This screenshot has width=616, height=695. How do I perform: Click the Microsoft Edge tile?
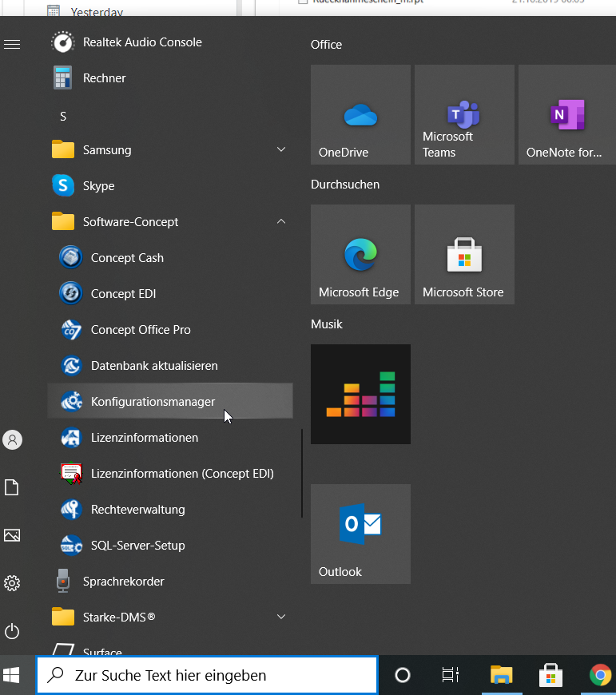360,255
